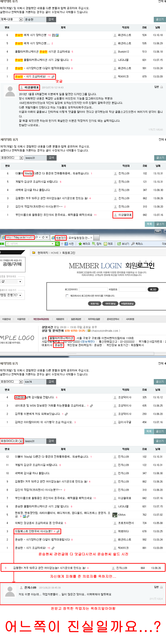The height and width of the screenshot is (644, 166).
Task: Check the remember login ID checkbox
Action: pyautogui.click(x=67, y=296)
